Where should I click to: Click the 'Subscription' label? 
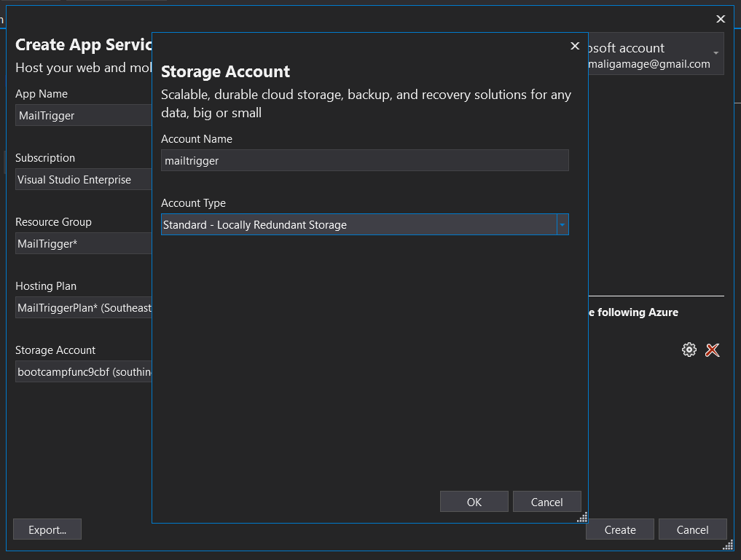[45, 158]
